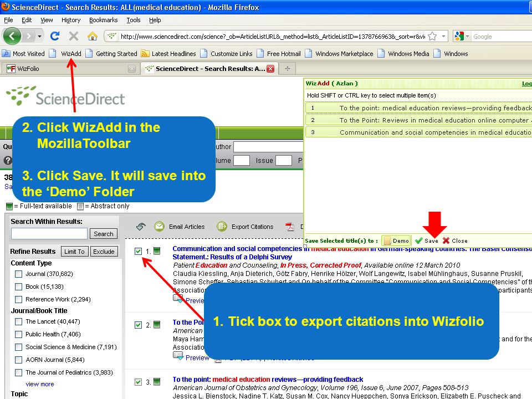Click the Search button under Search Within Results
The width and height of the screenshot is (532, 399).
[104, 234]
